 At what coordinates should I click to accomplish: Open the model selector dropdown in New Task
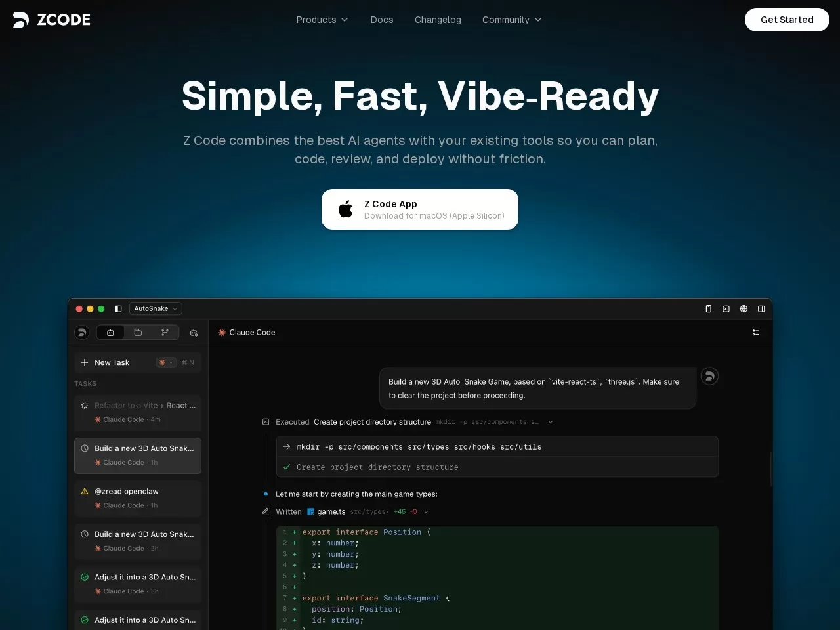(x=166, y=362)
